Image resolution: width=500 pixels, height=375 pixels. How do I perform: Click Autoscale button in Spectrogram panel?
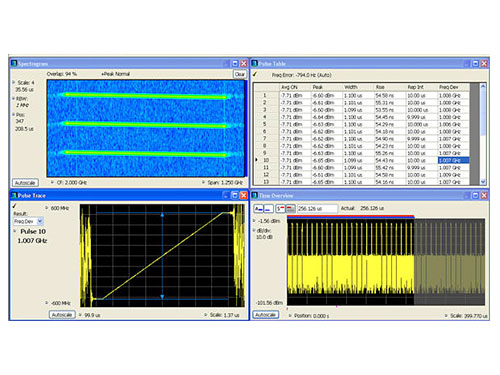coord(25,183)
